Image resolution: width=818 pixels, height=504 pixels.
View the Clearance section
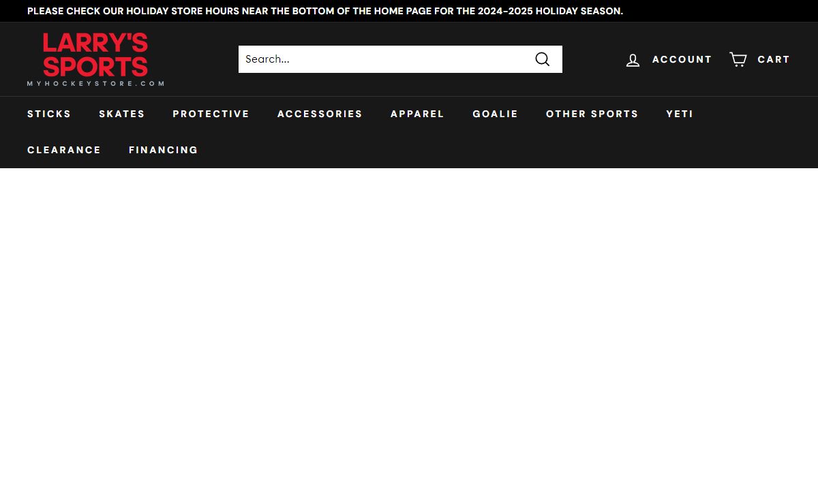pyautogui.click(x=64, y=150)
